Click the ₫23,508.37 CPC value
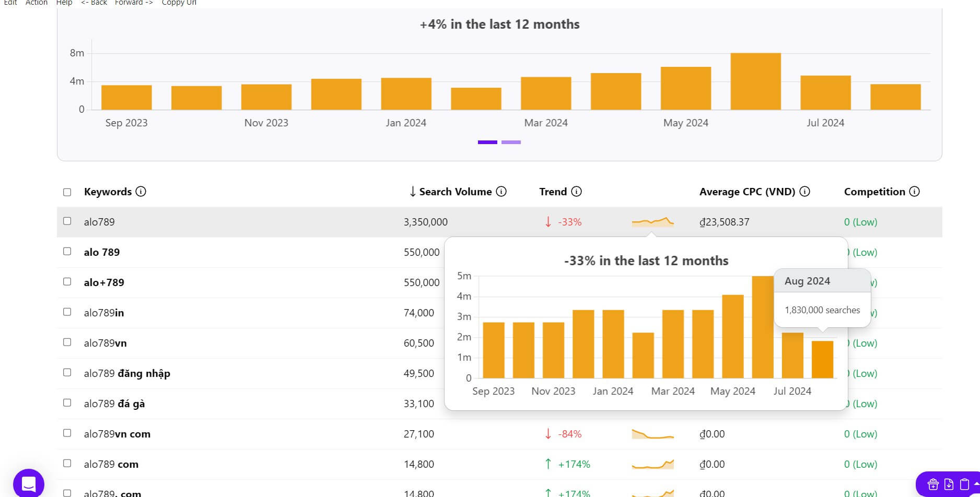This screenshot has height=497, width=980. (724, 222)
